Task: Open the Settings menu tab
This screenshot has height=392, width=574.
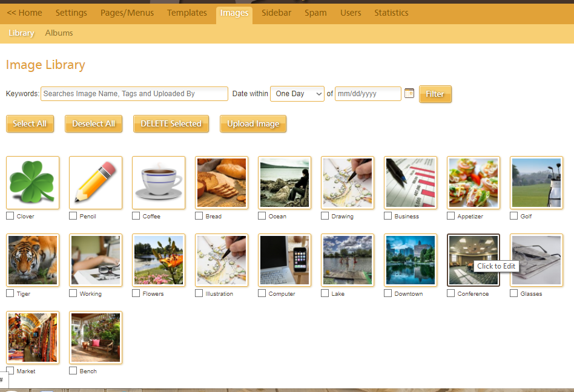Action: pos(71,13)
